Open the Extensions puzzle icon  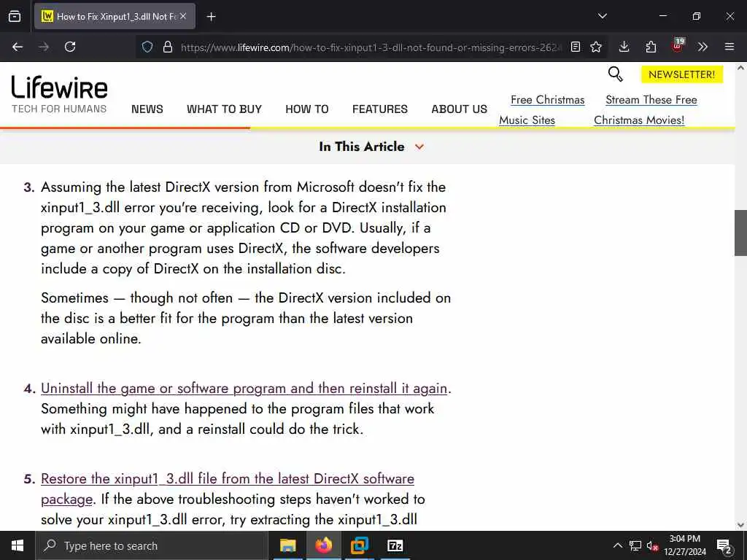[651, 47]
